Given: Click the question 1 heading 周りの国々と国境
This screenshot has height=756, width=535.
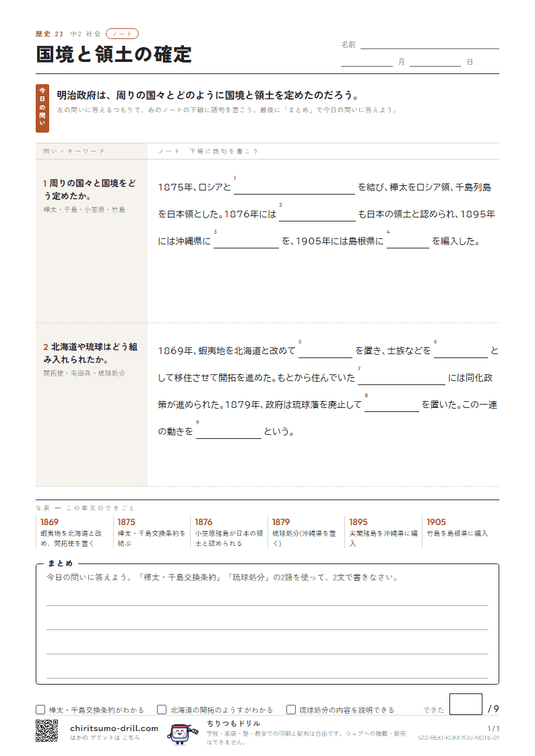Looking at the screenshot, I should click(x=90, y=189).
